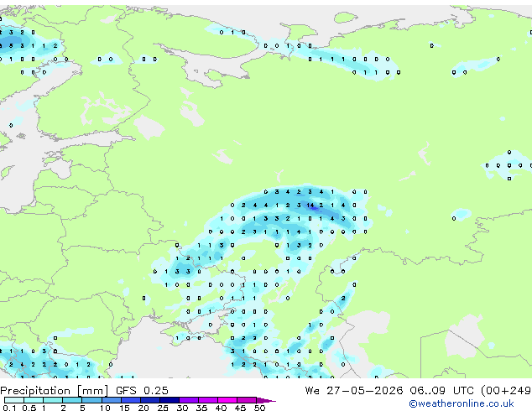532x411 pixels.
Task: Click the purple arrow tip at legend end
Action: pos(266,400)
